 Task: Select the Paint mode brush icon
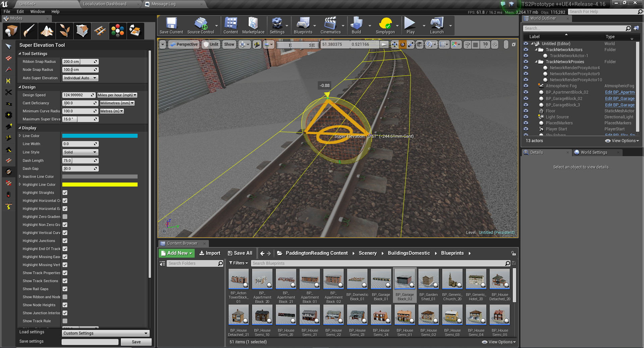[29, 31]
